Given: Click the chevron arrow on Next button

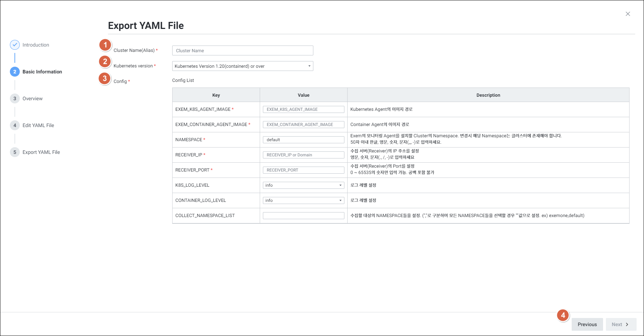Looking at the screenshot, I should (x=627, y=324).
